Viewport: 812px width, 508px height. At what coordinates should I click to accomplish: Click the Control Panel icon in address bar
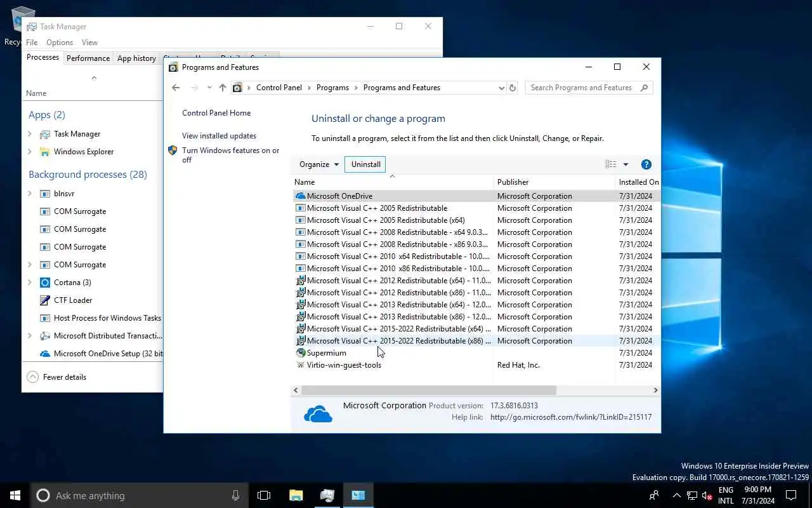[237, 88]
